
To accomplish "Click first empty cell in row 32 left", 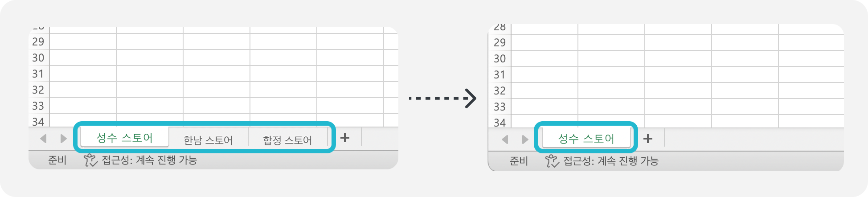I will click(x=83, y=90).
